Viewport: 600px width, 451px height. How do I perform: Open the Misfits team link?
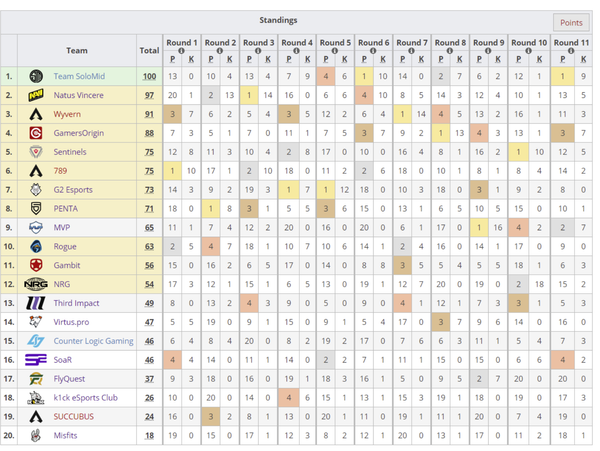pyautogui.click(x=65, y=435)
